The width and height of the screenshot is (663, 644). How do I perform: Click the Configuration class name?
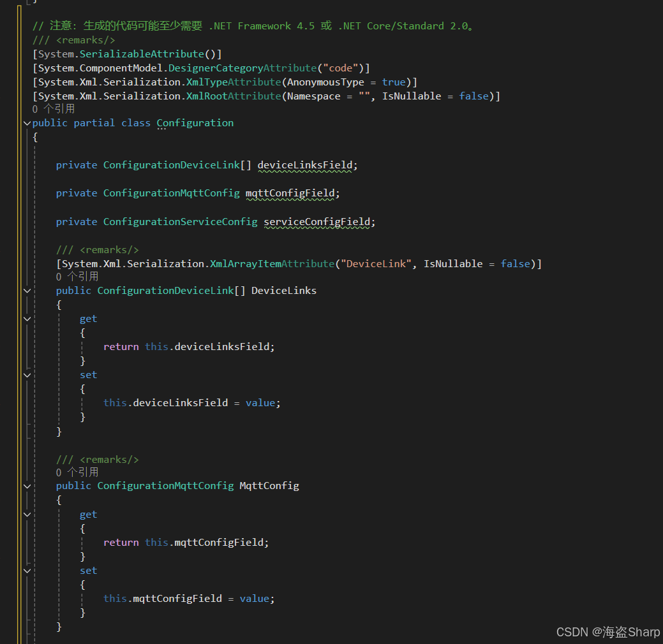tap(195, 123)
